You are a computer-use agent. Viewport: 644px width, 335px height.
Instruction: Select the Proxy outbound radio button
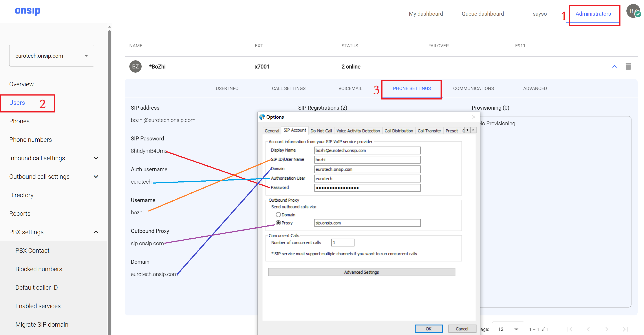[278, 223]
